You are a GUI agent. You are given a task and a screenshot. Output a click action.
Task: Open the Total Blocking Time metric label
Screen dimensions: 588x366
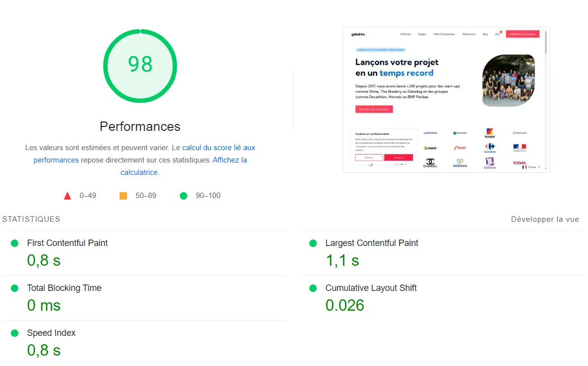(64, 288)
